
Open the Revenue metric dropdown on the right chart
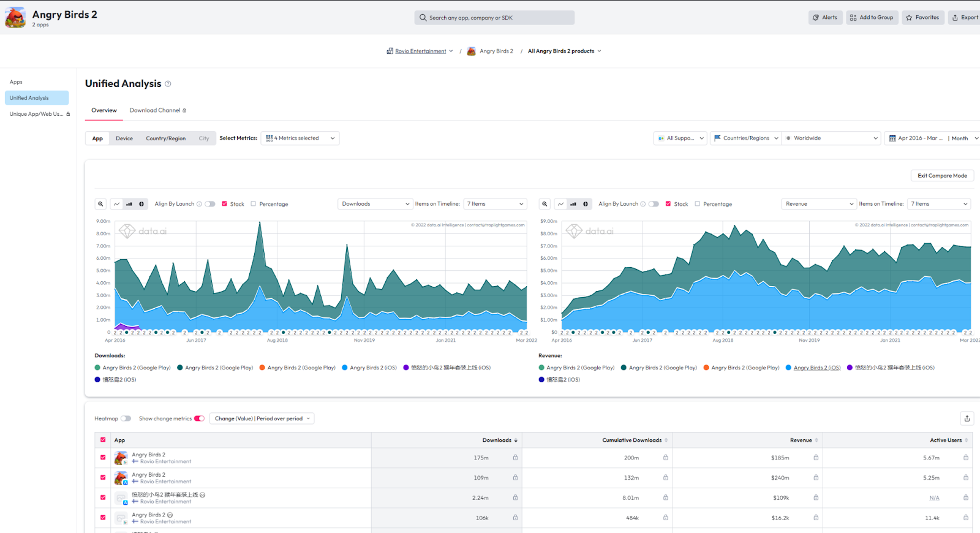819,204
